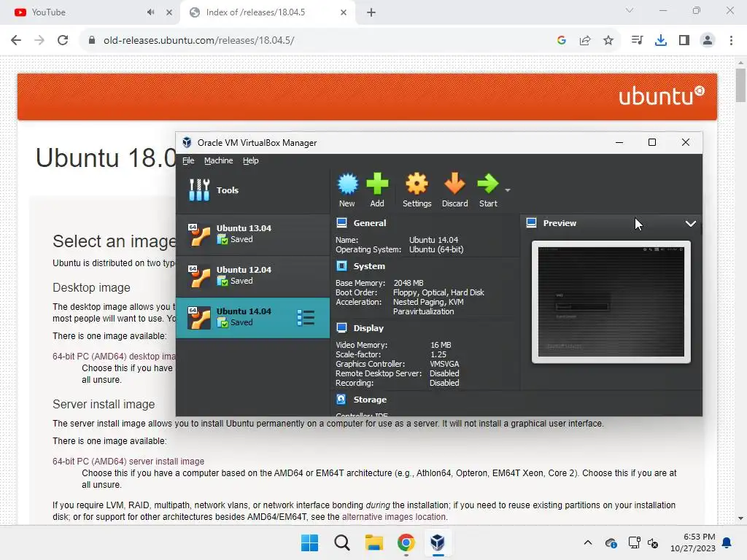Open the File menu in VirtualBox
The width and height of the screenshot is (747, 560).
click(x=188, y=160)
